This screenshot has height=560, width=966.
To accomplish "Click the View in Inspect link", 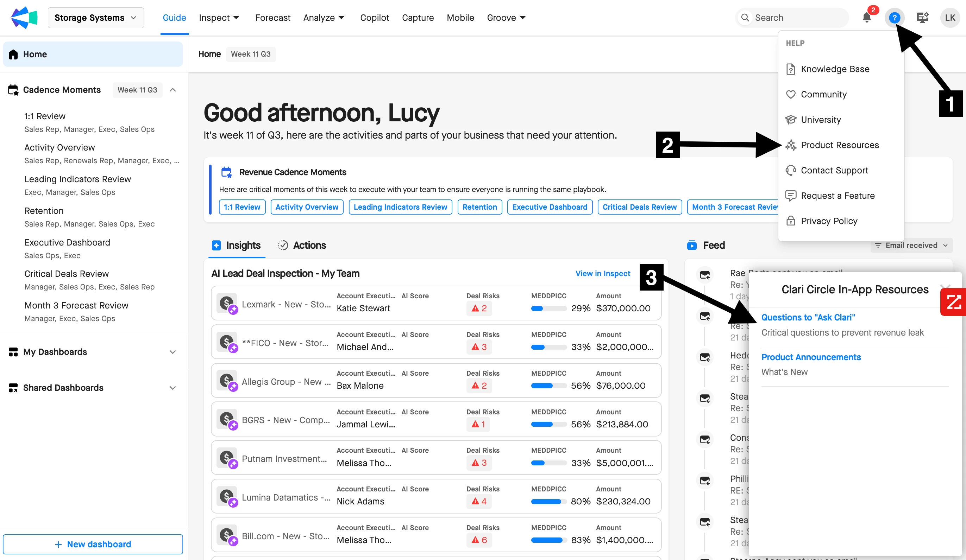I will tap(603, 273).
